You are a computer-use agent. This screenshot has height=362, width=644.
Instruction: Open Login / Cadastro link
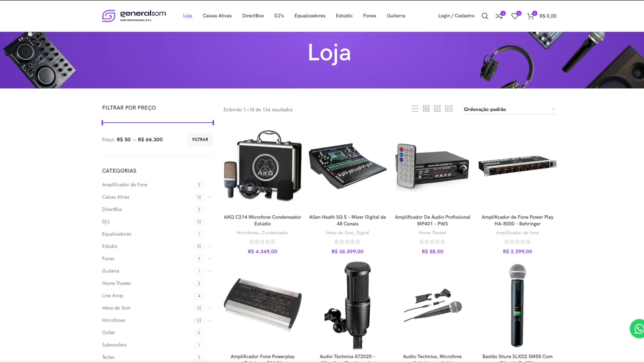click(x=456, y=16)
